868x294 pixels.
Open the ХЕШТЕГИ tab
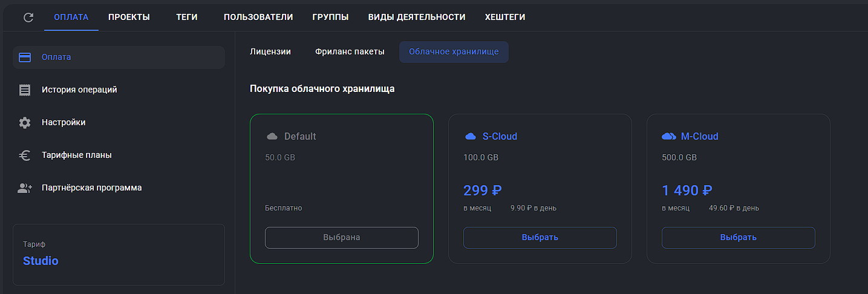click(505, 18)
